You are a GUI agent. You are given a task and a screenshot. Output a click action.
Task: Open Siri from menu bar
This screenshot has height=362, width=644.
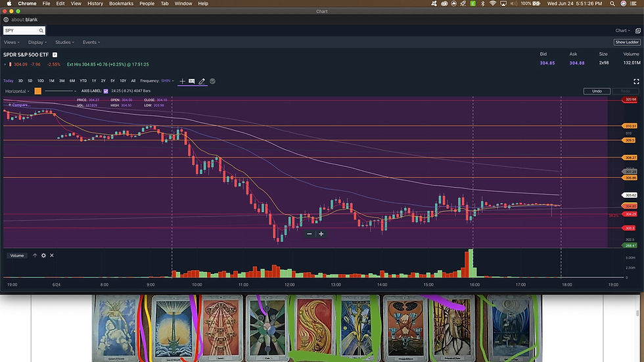point(624,3)
